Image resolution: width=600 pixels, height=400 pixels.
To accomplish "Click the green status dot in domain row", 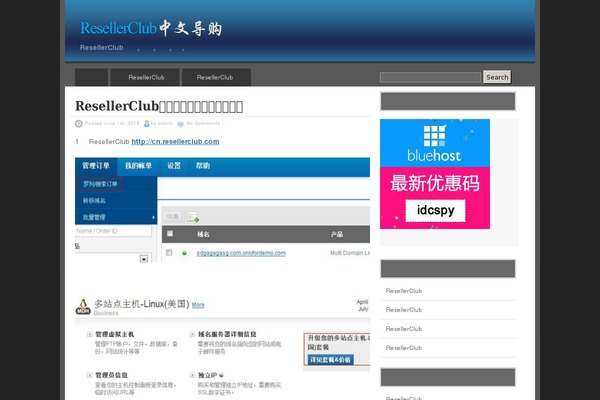I will pos(184,253).
